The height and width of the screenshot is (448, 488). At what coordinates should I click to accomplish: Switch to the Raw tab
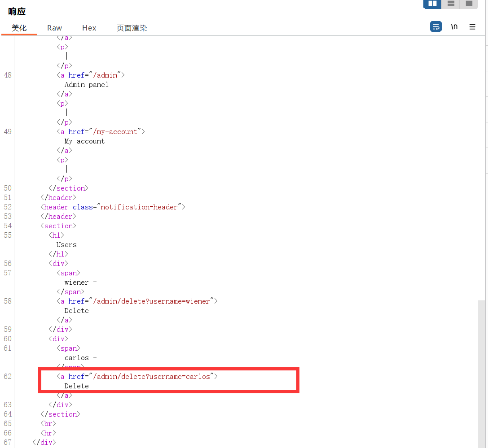pos(54,28)
